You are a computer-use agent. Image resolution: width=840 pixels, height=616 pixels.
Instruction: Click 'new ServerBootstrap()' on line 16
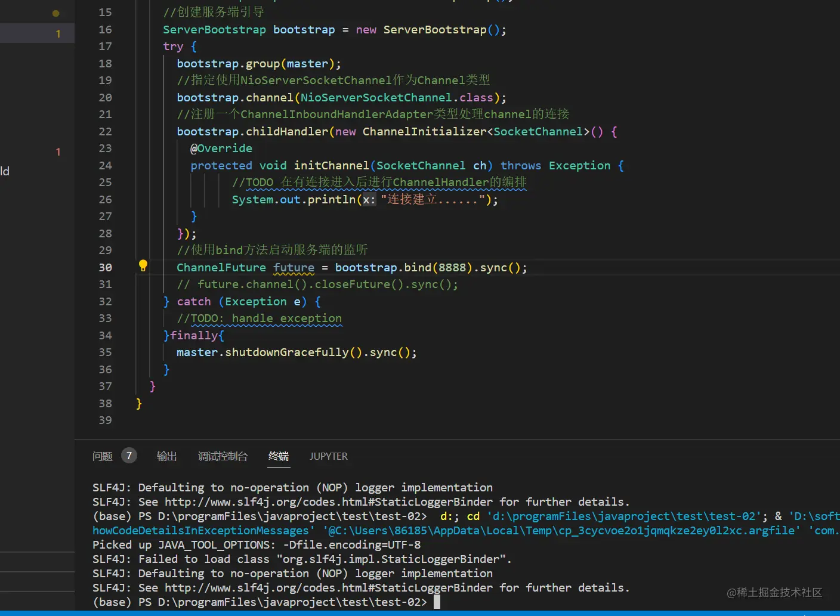coord(431,29)
